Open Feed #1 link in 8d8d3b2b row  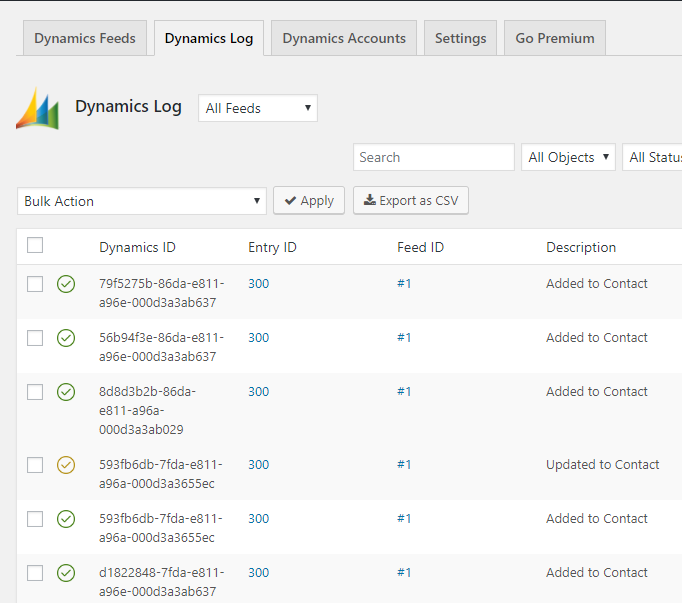pos(404,392)
